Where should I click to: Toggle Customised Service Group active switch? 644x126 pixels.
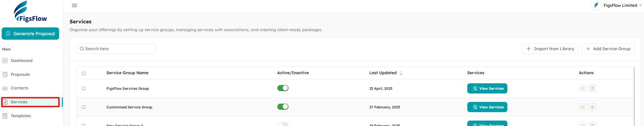coord(283,107)
